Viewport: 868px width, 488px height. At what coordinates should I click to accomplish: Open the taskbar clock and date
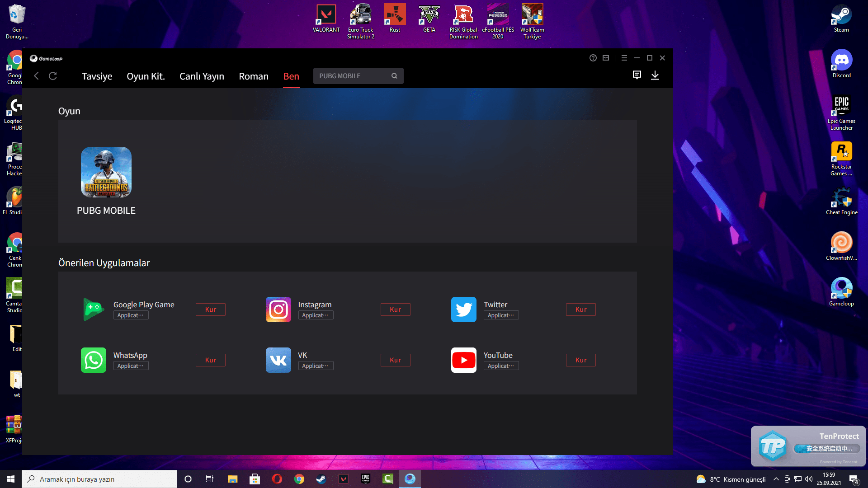click(x=829, y=479)
